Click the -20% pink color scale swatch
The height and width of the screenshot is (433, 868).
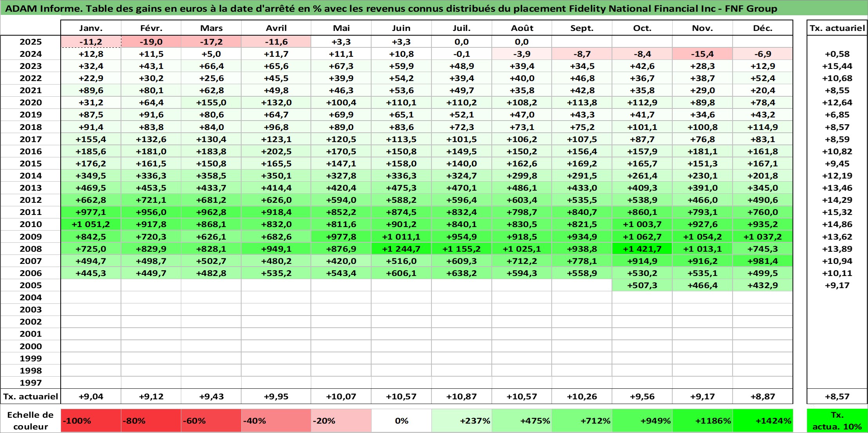[x=341, y=421]
